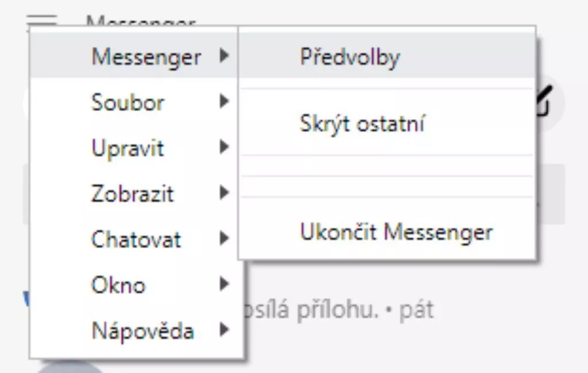
Task: Open the Messenger menu entry
Action: 146,57
